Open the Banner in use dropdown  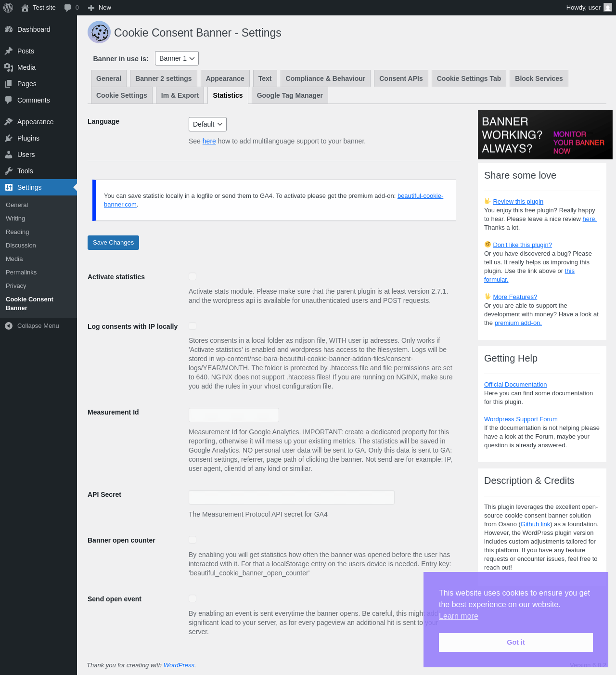tap(177, 58)
